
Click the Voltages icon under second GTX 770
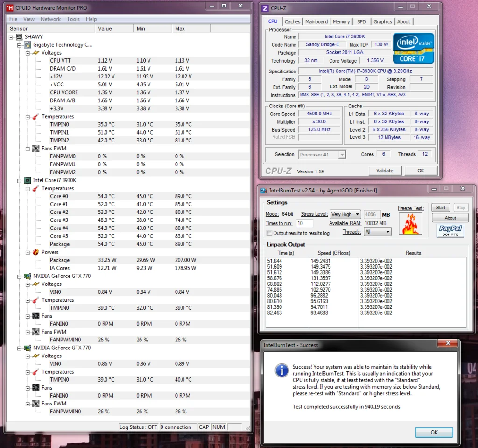pos(35,356)
